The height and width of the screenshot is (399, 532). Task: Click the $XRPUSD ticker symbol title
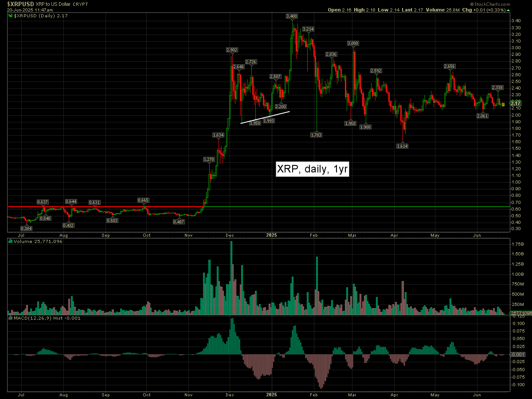pyautogui.click(x=21, y=4)
